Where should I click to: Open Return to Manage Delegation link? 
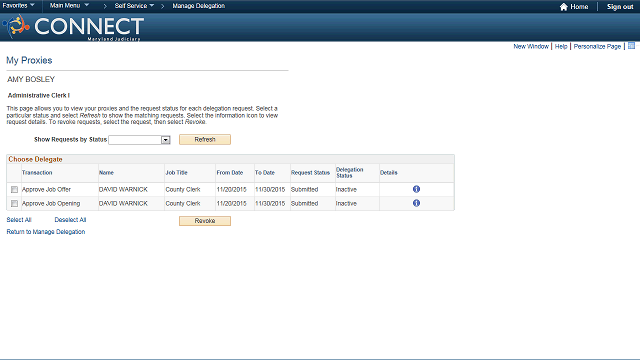pyautogui.click(x=46, y=232)
